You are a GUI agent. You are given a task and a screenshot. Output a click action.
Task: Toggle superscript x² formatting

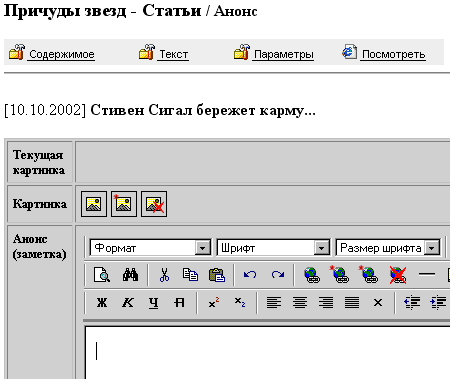click(214, 303)
